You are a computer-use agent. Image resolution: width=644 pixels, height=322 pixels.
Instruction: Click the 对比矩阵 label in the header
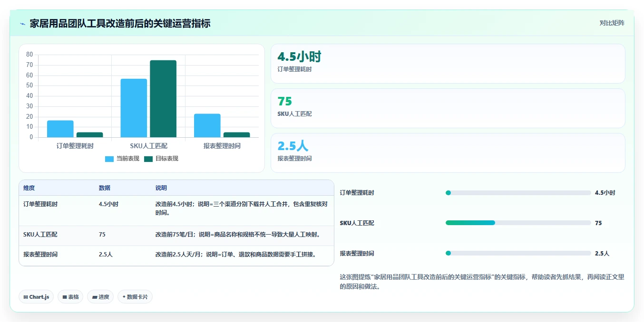[x=612, y=23]
